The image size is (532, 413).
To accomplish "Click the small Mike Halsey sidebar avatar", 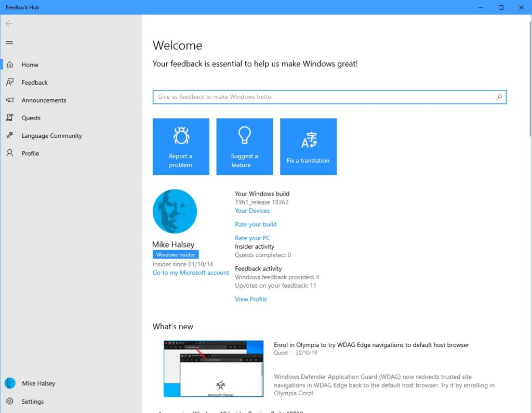I will coord(10,383).
